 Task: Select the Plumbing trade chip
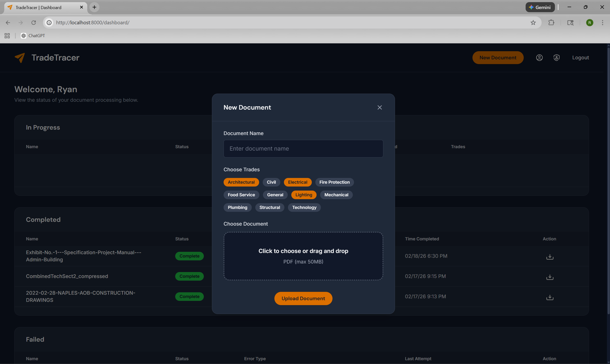[237, 207]
